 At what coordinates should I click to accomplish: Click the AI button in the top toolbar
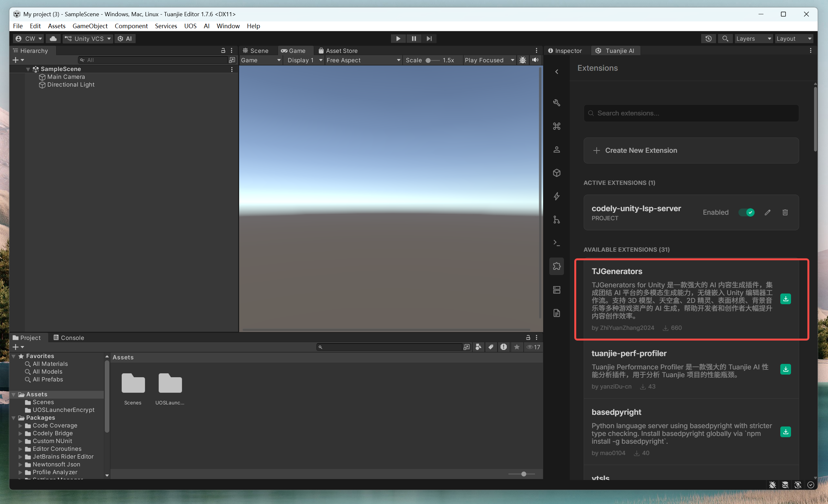pos(125,39)
